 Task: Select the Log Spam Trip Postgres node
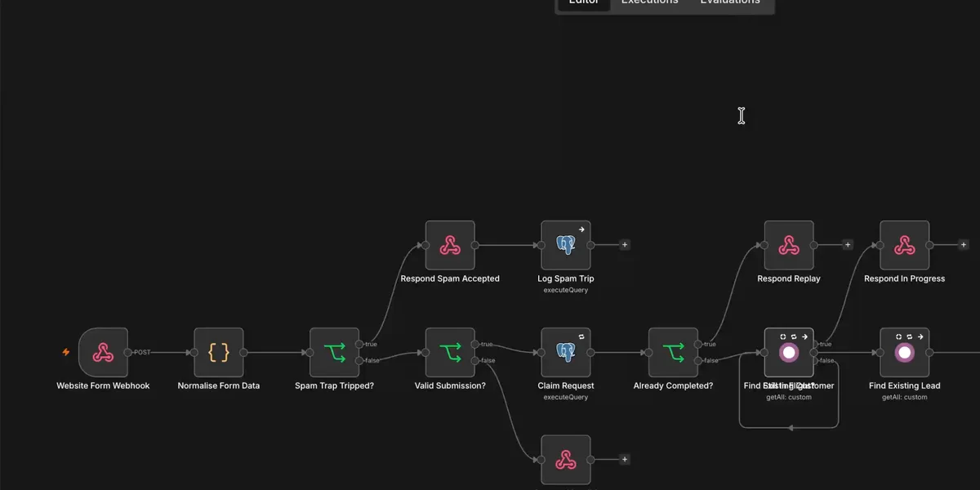(566, 245)
